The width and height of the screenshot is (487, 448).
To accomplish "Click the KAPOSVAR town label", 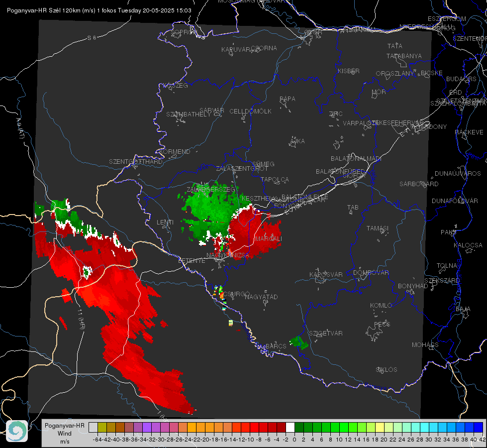I will click(x=326, y=274).
